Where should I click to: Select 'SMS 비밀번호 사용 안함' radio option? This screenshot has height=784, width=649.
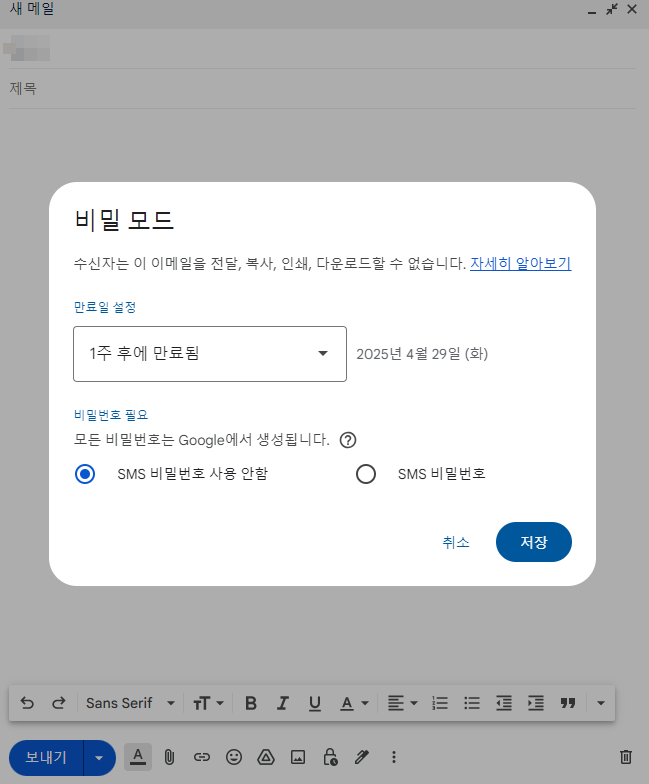tap(86, 474)
